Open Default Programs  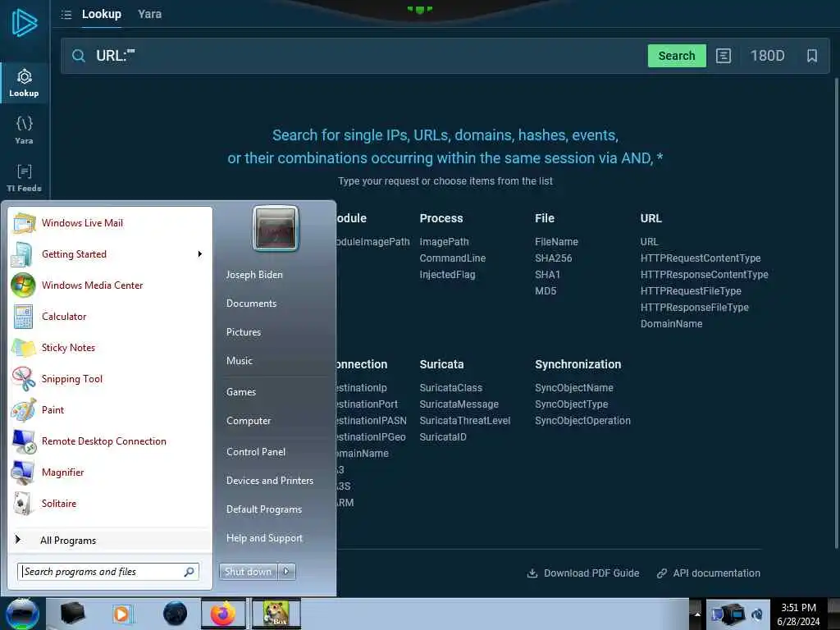click(x=263, y=509)
